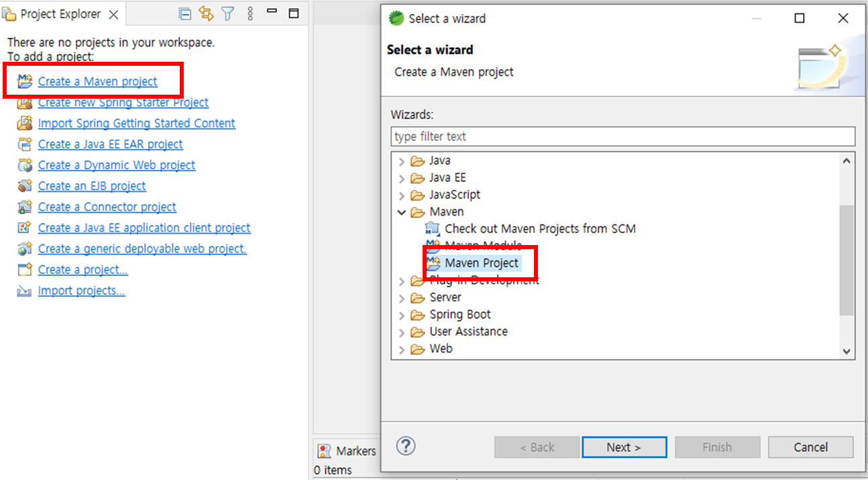The image size is (868, 480).
Task: Cancel the Select a wizard dialog
Action: click(x=810, y=447)
